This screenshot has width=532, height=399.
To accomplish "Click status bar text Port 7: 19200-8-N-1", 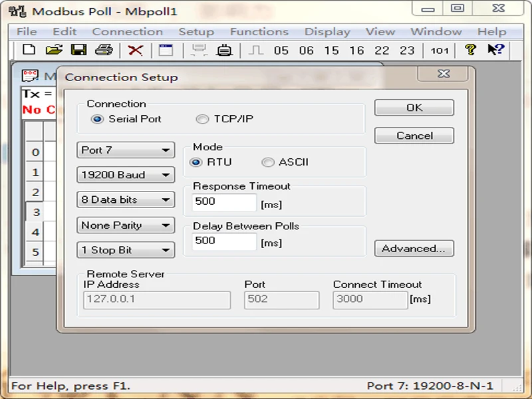I will 430,386.
